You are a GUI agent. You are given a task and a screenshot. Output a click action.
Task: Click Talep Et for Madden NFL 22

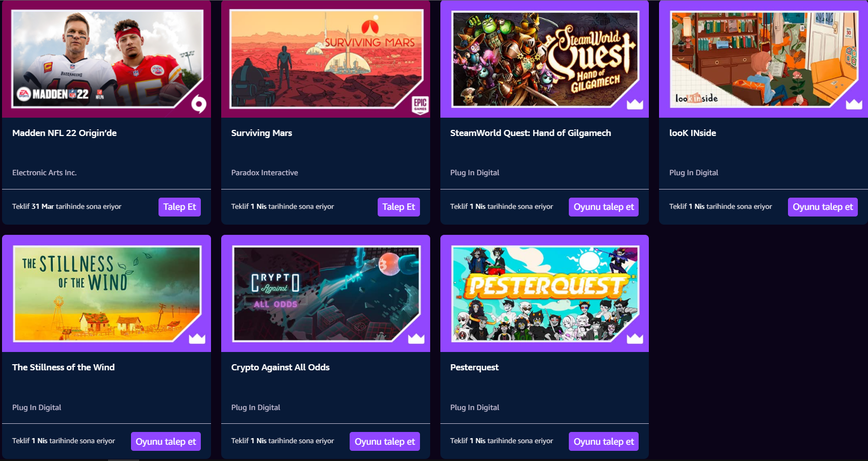[x=179, y=207]
